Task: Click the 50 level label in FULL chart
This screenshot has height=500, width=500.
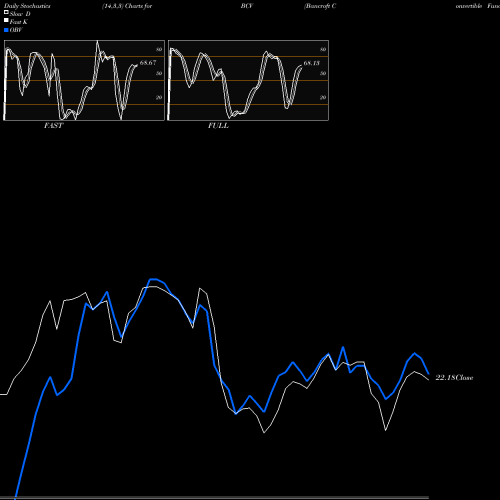Action: (323, 73)
